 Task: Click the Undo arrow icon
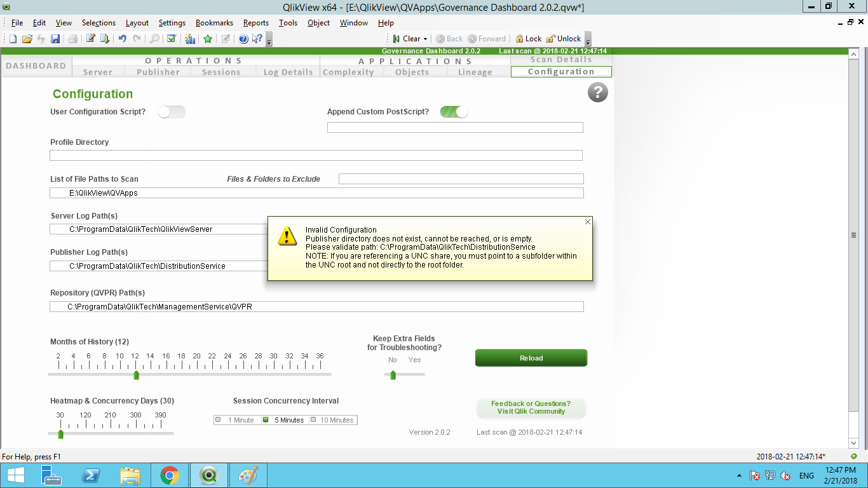pyautogui.click(x=123, y=39)
